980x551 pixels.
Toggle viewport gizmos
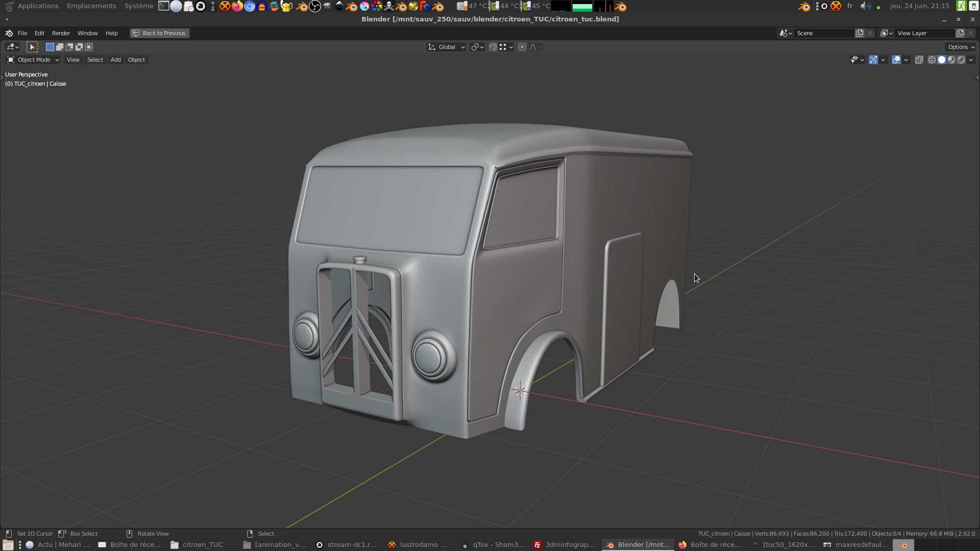873,60
